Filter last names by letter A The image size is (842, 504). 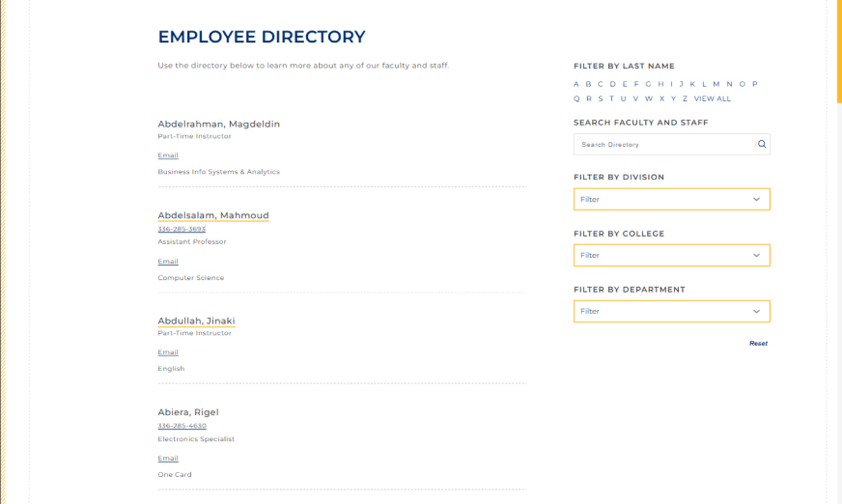coord(576,84)
